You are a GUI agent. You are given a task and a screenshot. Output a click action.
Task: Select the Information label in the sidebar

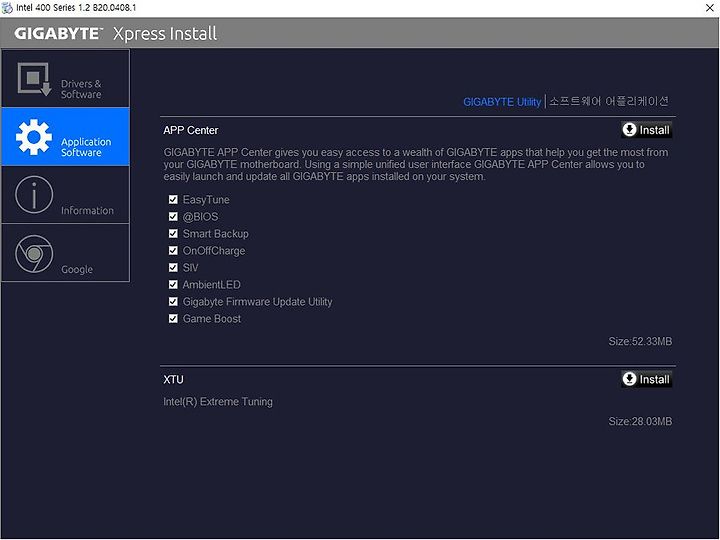tap(87, 210)
